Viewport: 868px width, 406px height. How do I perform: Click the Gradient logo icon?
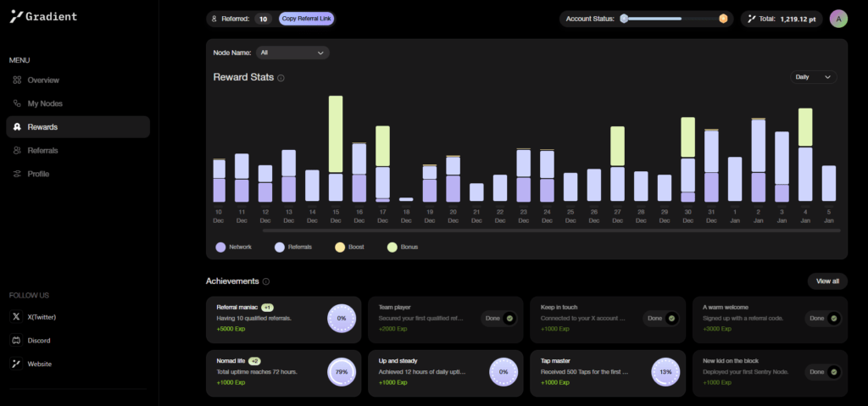[16, 16]
